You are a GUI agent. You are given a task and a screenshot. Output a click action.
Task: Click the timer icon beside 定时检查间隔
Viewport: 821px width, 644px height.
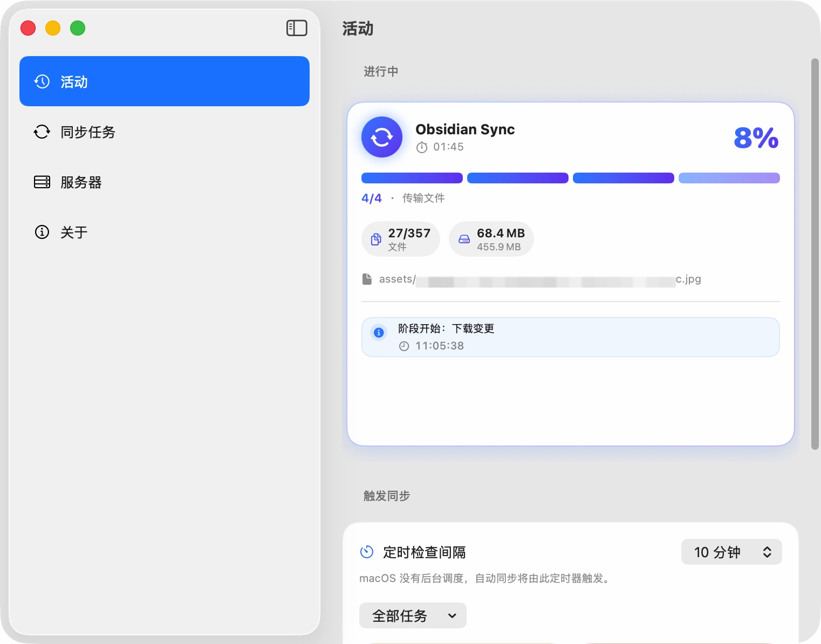coord(367,552)
